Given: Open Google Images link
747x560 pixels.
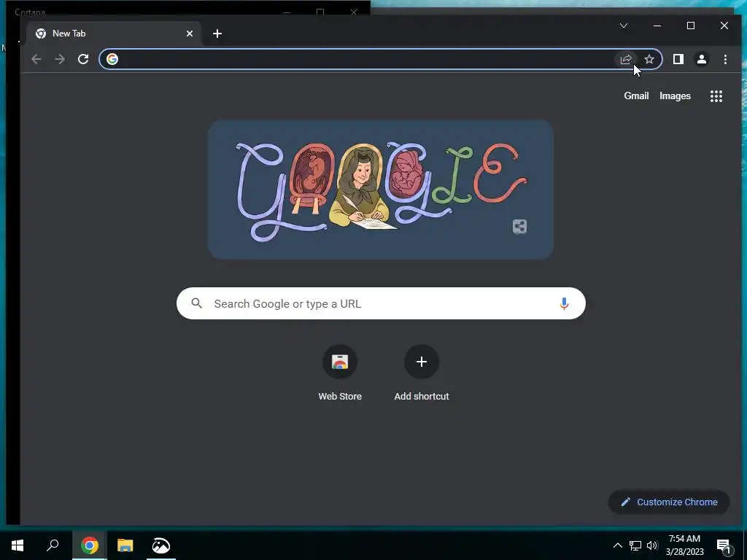Looking at the screenshot, I should tap(675, 96).
